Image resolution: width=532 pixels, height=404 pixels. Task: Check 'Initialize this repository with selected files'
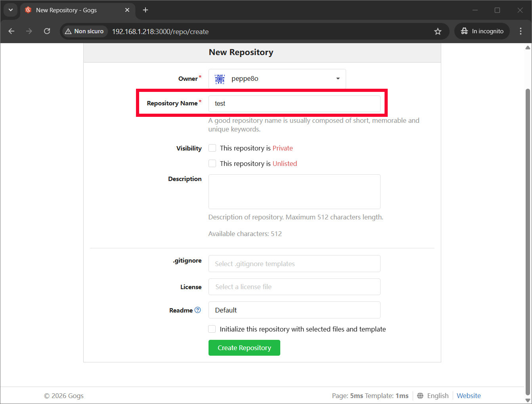212,329
